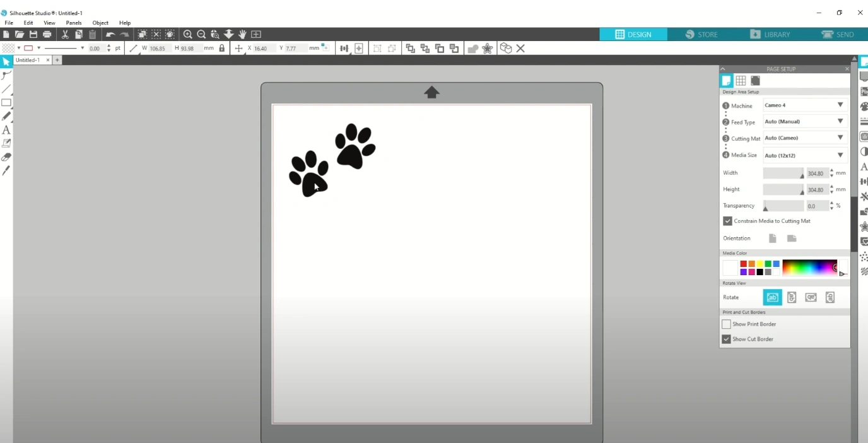Click the Zoom In magnifier icon
Image resolution: width=868 pixels, height=443 pixels.
(188, 34)
